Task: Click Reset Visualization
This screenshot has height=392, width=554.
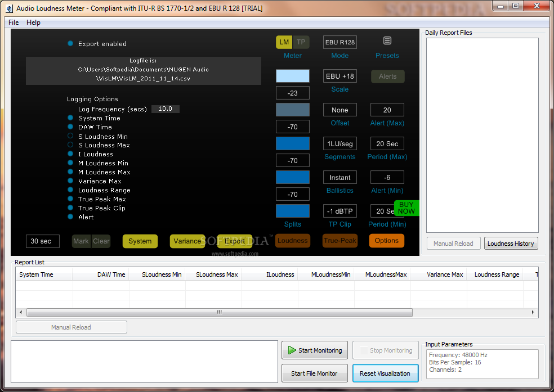Action: (x=385, y=373)
